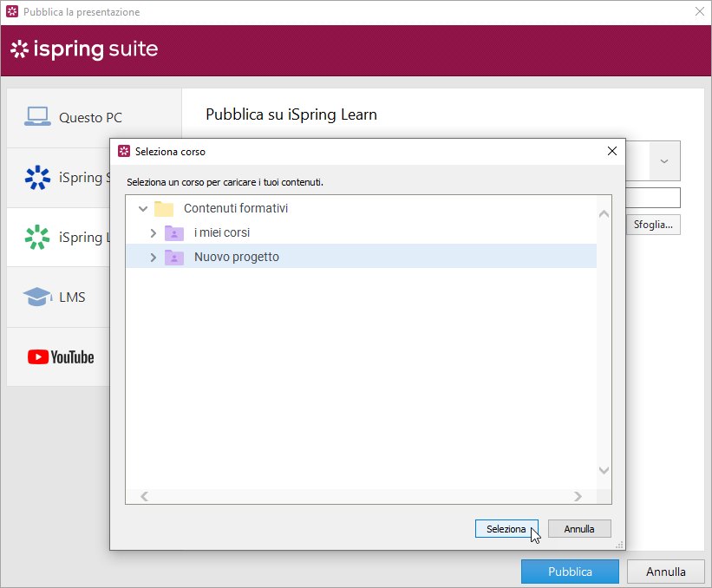Click the Contenuti formativi folder icon
The width and height of the screenshot is (712, 588).
point(164,209)
